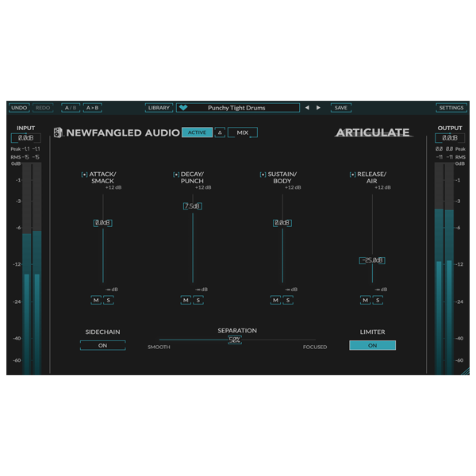
Task: Open the Punchy Tight Drums preset dropdown
Action: pos(238,108)
